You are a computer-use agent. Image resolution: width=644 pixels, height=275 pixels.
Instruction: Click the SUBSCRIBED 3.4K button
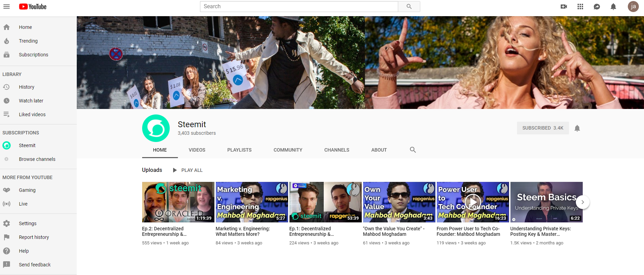click(543, 128)
